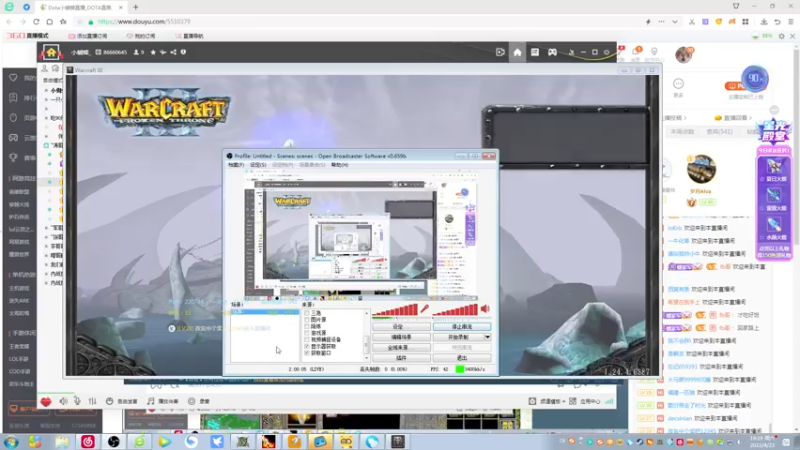
Task: Click the lightning speed-mode icon in address bar
Action: (x=648, y=22)
